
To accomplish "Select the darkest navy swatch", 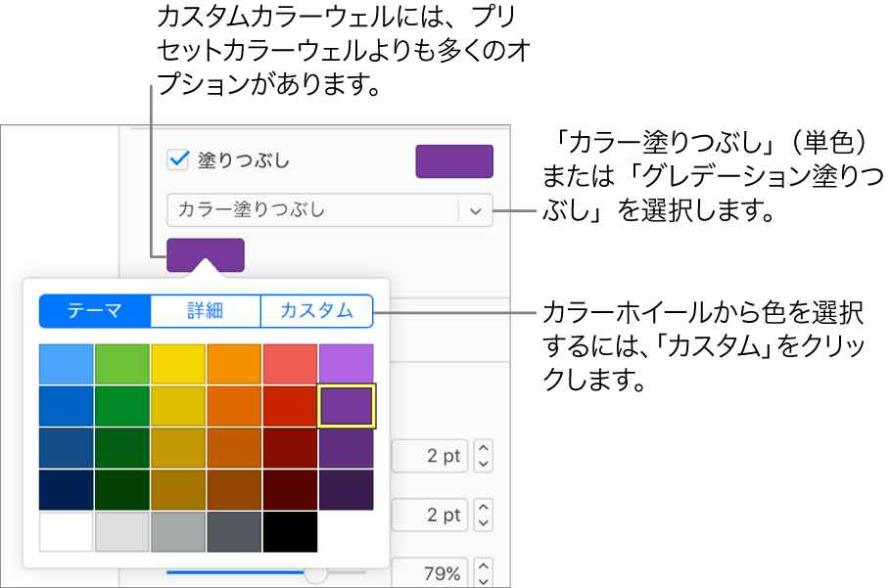I will (x=66, y=490).
